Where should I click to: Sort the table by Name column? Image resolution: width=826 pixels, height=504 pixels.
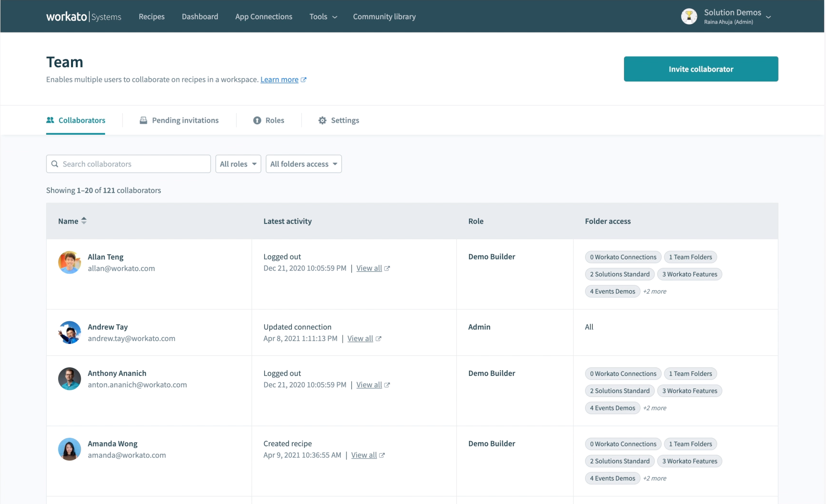[72, 221]
